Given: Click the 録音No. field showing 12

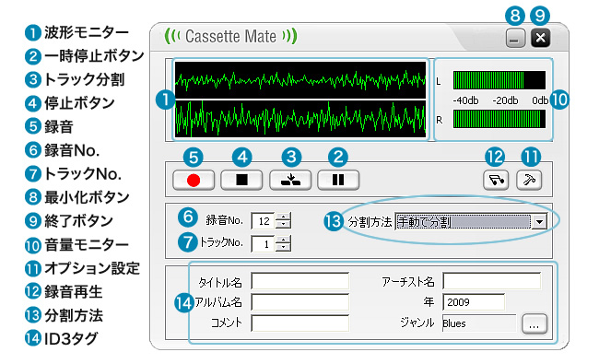Looking at the screenshot, I should pyautogui.click(x=264, y=221).
